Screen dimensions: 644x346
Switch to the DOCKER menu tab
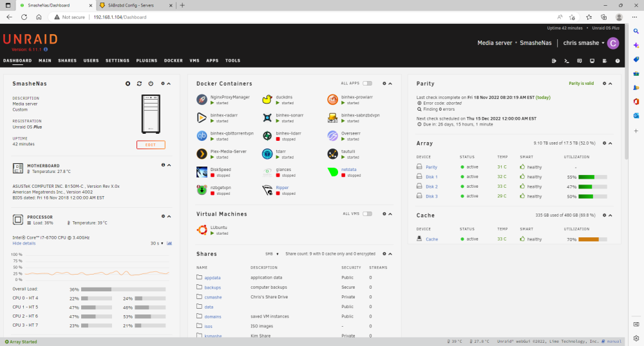tap(173, 60)
